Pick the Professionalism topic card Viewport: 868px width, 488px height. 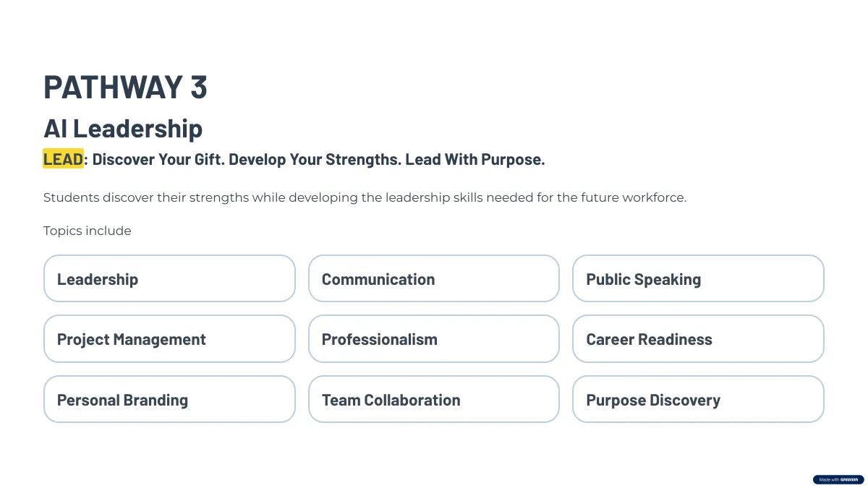(434, 338)
